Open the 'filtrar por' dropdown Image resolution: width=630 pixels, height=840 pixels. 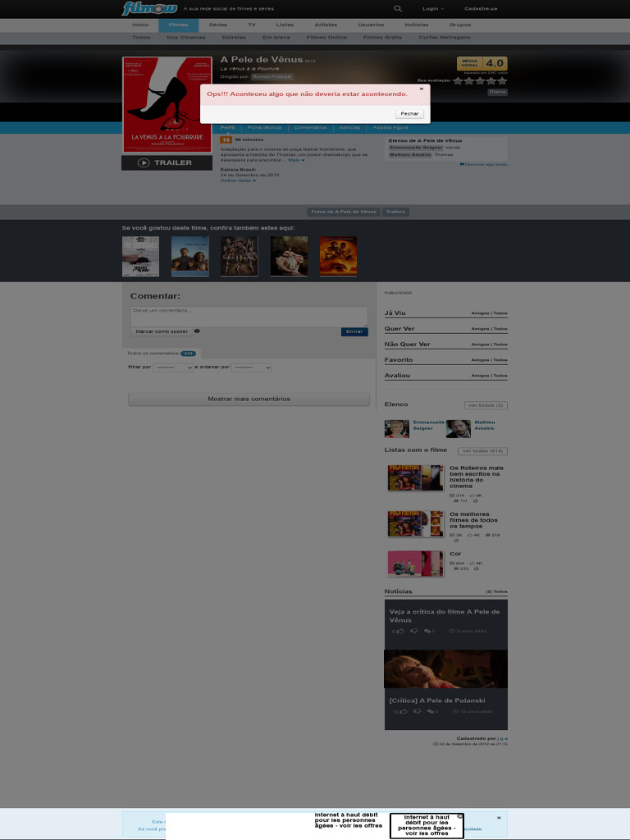point(173,367)
